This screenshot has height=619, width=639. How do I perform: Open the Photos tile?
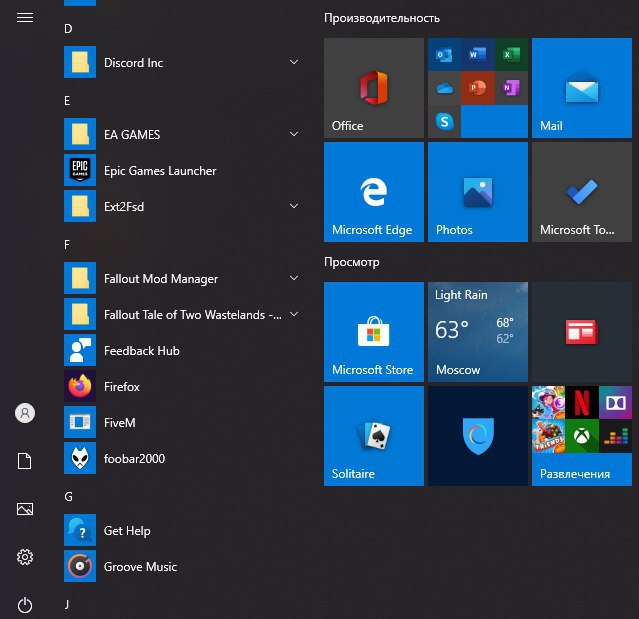coord(478,192)
